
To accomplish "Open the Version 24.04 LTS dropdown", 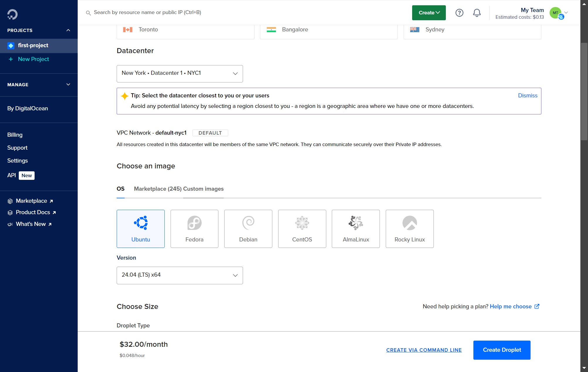I will (180, 275).
